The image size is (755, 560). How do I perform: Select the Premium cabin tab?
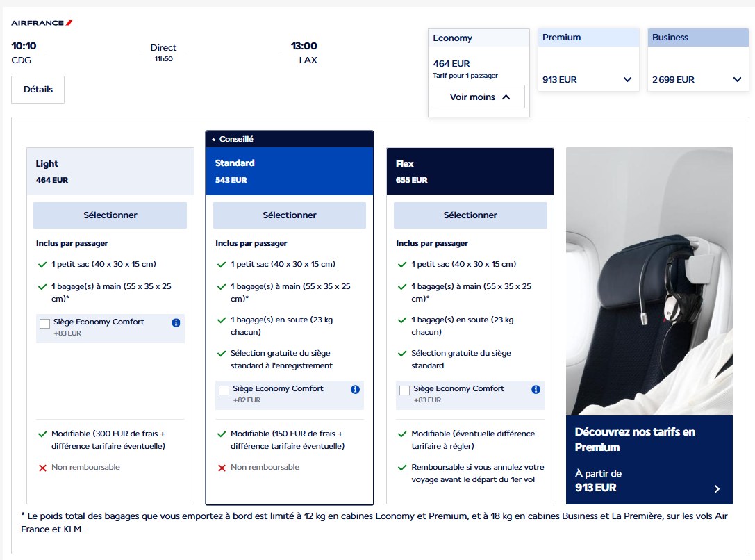pyautogui.click(x=588, y=37)
